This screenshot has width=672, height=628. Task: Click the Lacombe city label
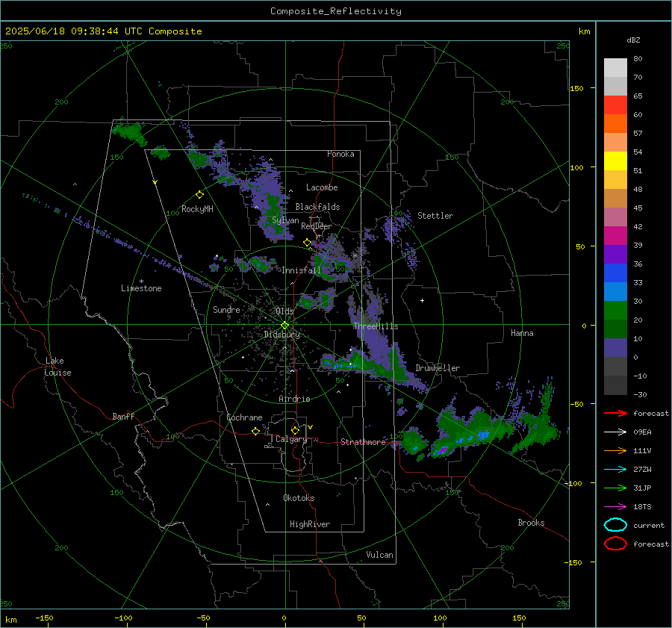click(322, 187)
